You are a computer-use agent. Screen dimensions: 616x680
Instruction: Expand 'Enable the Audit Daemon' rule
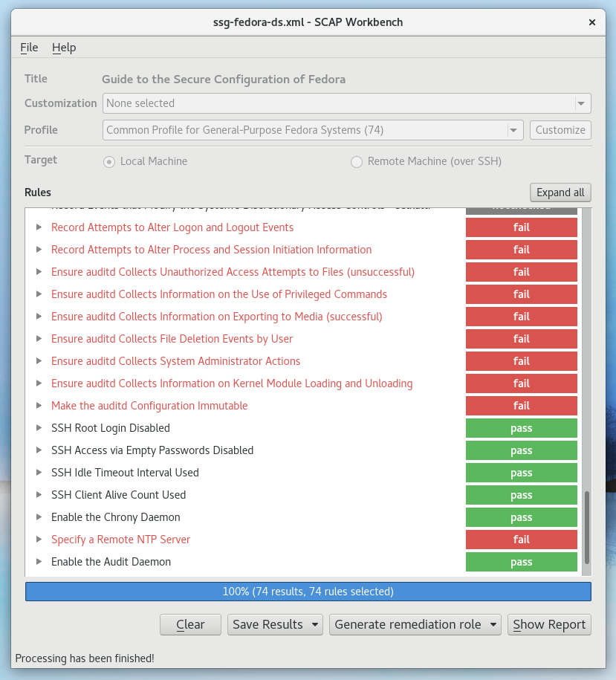tap(39, 562)
